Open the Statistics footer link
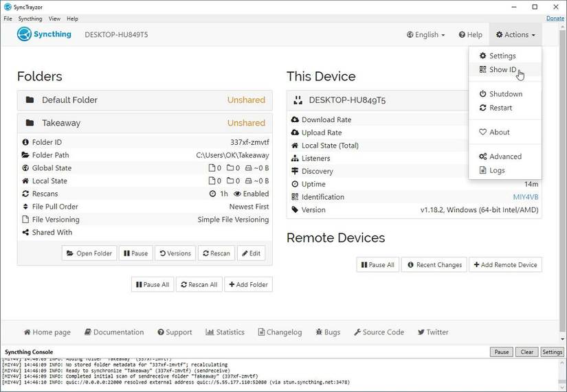567x392 pixels. 225,332
